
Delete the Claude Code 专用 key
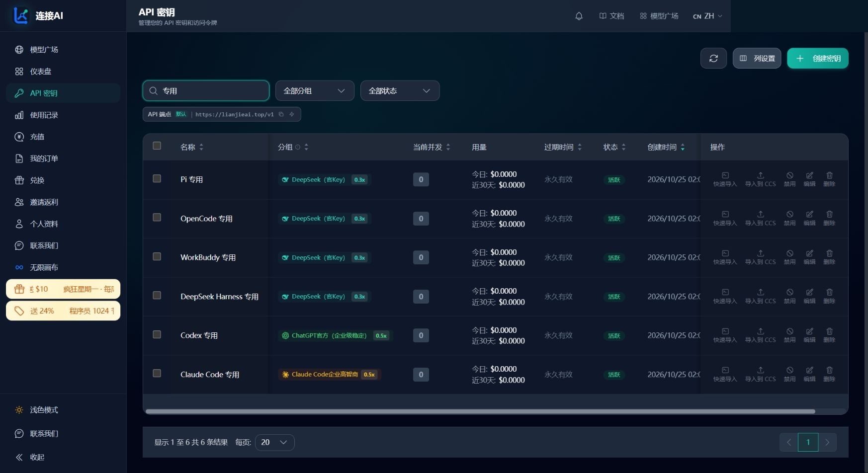pos(829,374)
